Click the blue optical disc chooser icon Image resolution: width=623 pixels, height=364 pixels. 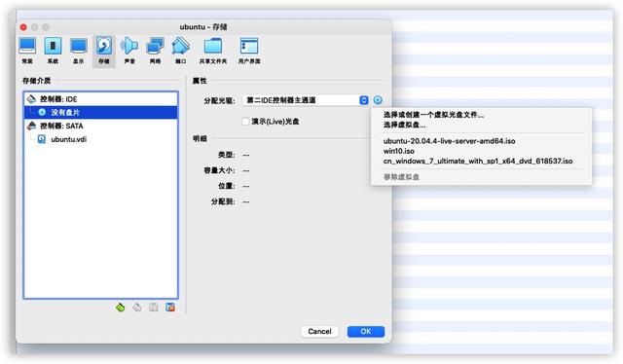(x=378, y=100)
